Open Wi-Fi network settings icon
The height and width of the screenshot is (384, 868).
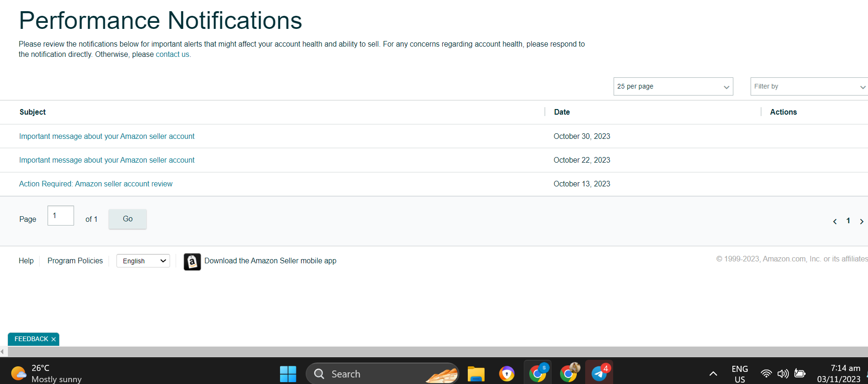click(x=766, y=373)
